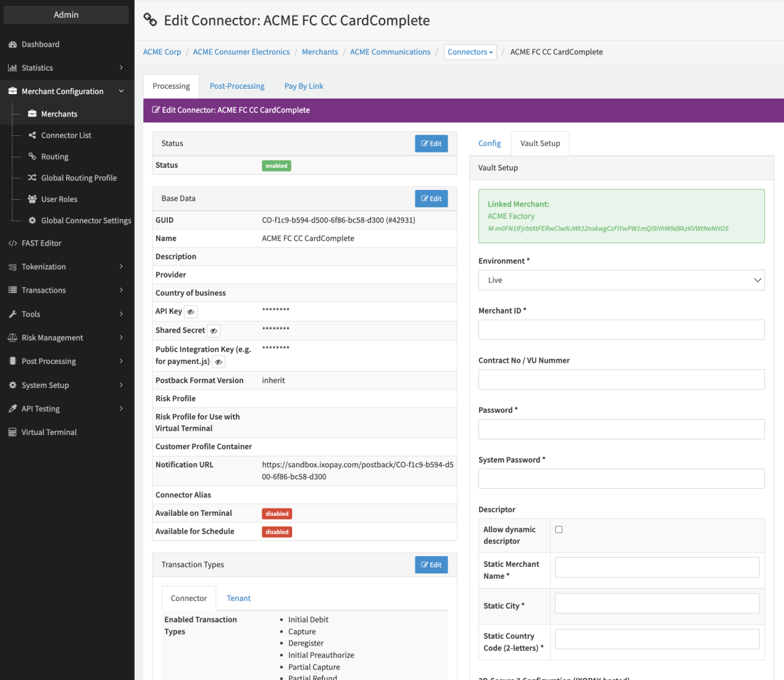This screenshot has height=680, width=784.
Task: Click the Connector List share icon
Action: coord(32,135)
